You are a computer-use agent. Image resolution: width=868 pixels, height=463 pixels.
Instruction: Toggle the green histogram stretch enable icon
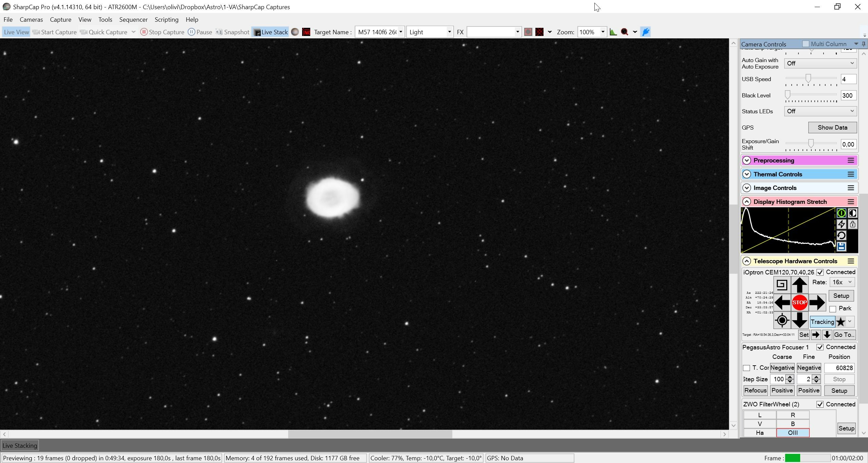click(841, 213)
